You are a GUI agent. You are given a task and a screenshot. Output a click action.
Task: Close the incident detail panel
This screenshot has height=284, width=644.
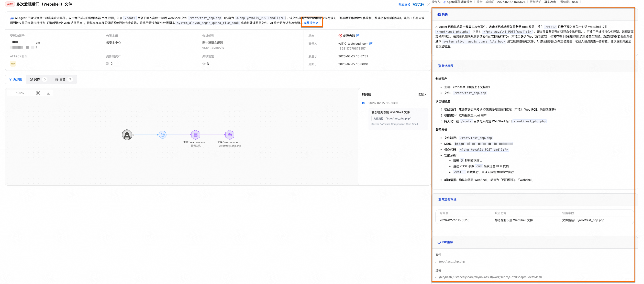[429, 4]
